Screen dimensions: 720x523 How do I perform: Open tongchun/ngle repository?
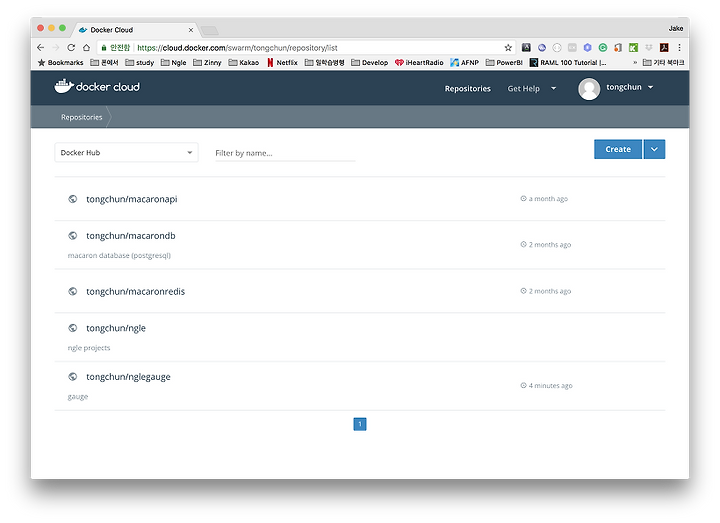[116, 328]
